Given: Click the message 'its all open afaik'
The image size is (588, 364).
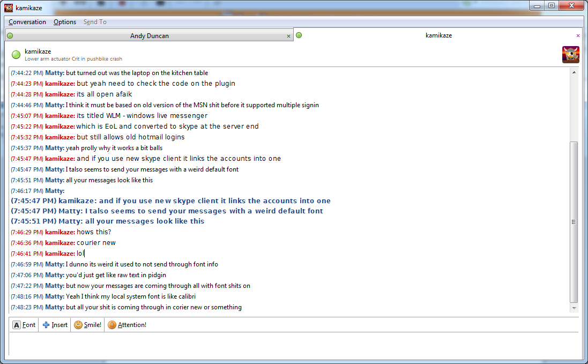Looking at the screenshot, I should pyautogui.click(x=104, y=94).
